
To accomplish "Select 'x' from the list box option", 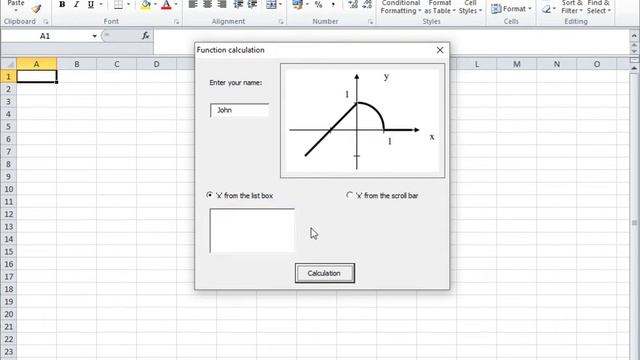I will pyautogui.click(x=240, y=196).
